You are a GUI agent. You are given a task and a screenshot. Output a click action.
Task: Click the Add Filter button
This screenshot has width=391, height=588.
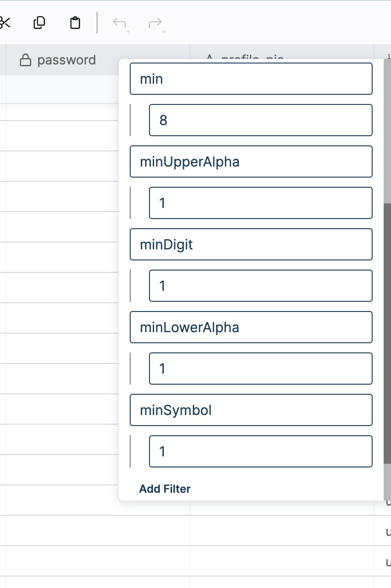165,489
